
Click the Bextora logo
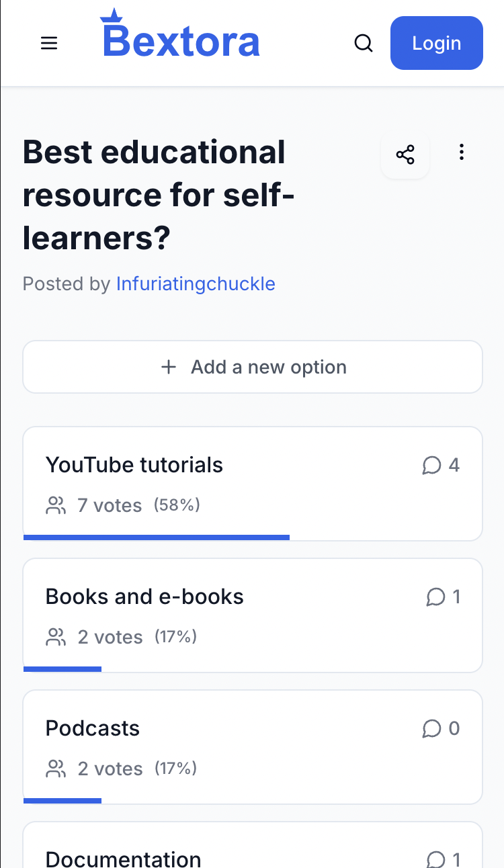click(180, 34)
